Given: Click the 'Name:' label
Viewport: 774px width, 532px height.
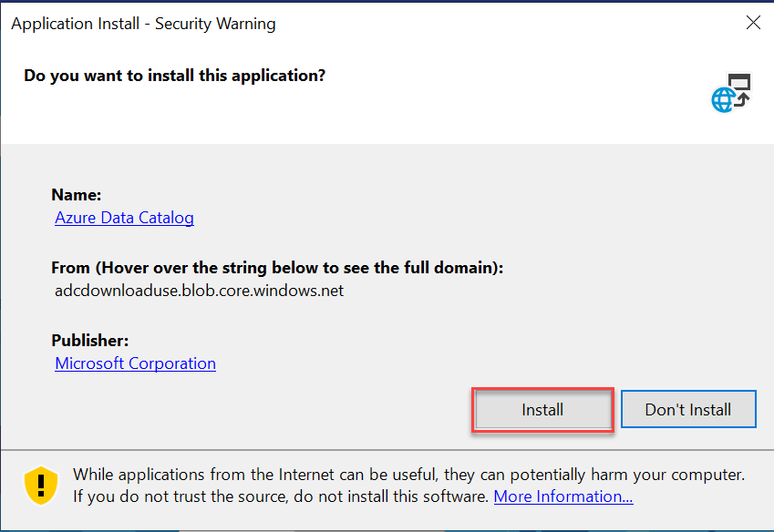Looking at the screenshot, I should [x=77, y=195].
